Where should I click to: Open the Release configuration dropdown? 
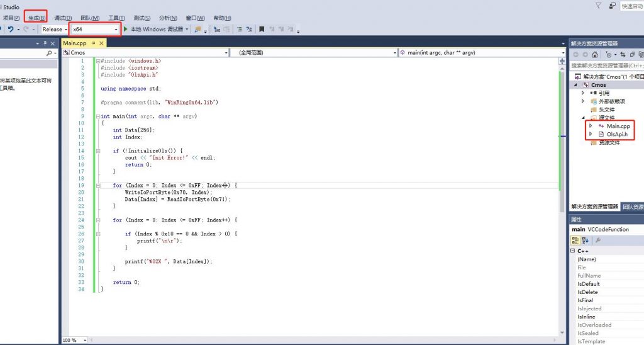coord(53,29)
